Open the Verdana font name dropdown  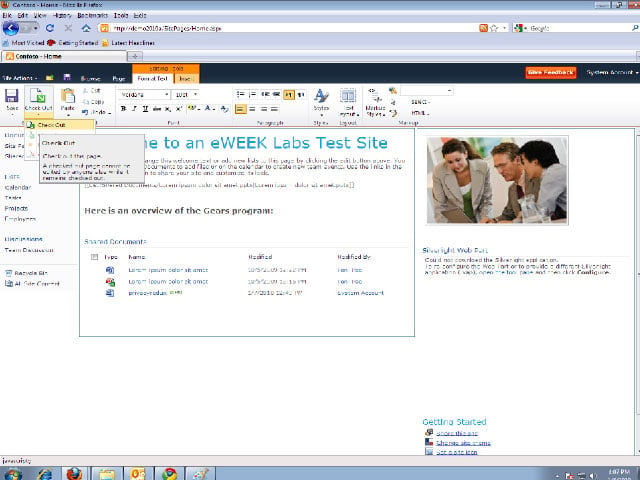point(144,95)
